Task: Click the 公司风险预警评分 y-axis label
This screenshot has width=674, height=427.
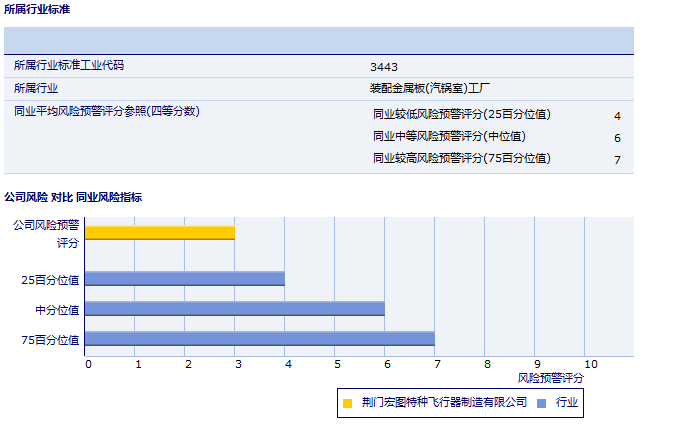Action: (x=45, y=233)
